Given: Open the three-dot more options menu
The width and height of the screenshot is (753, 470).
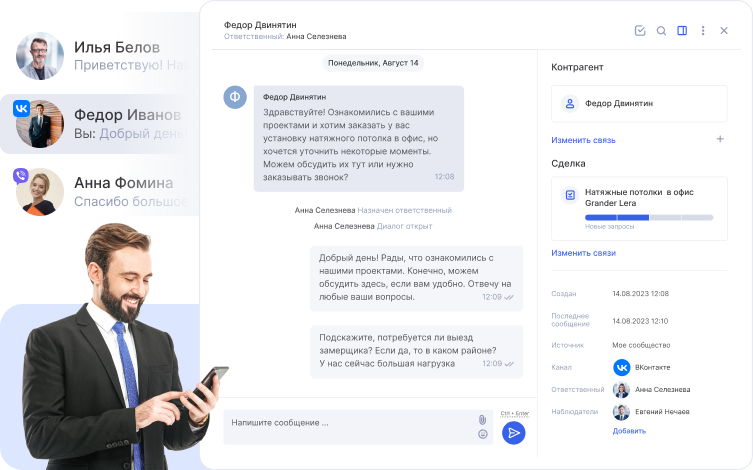Looking at the screenshot, I should 703,31.
